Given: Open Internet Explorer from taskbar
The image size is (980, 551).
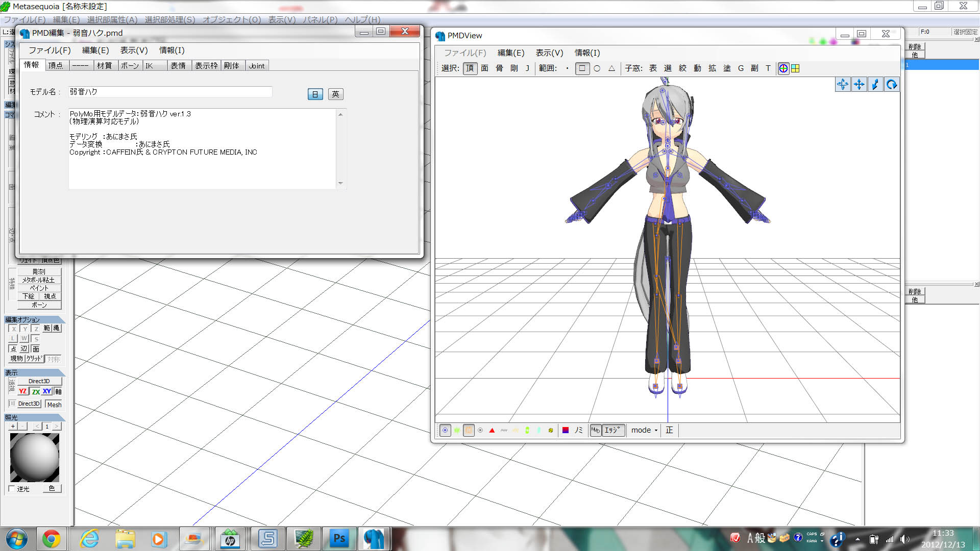Looking at the screenshot, I should tap(90, 539).
